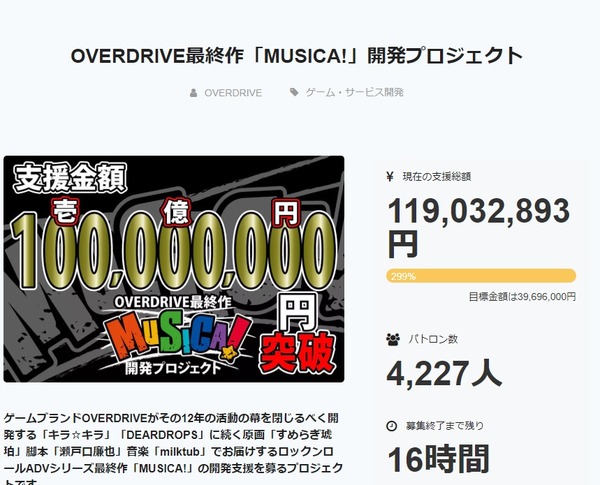
Task: Click the user icon beside OVERDRIVE
Action: tap(194, 93)
